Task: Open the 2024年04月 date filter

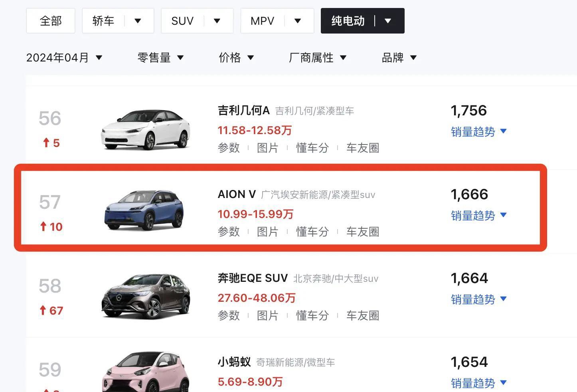Action: (x=64, y=57)
